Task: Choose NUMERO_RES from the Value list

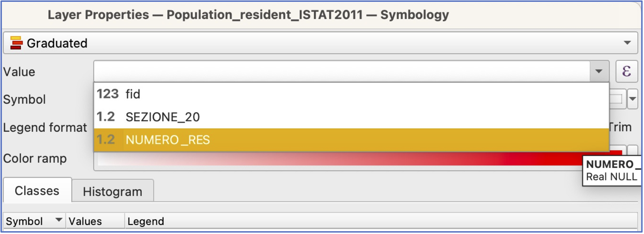Action: tap(351, 140)
